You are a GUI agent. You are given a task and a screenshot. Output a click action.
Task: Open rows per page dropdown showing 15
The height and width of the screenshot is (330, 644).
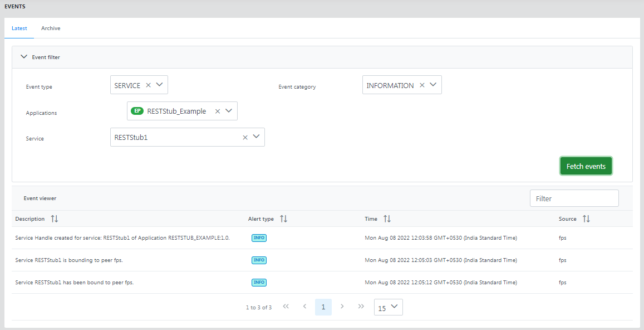coord(389,307)
